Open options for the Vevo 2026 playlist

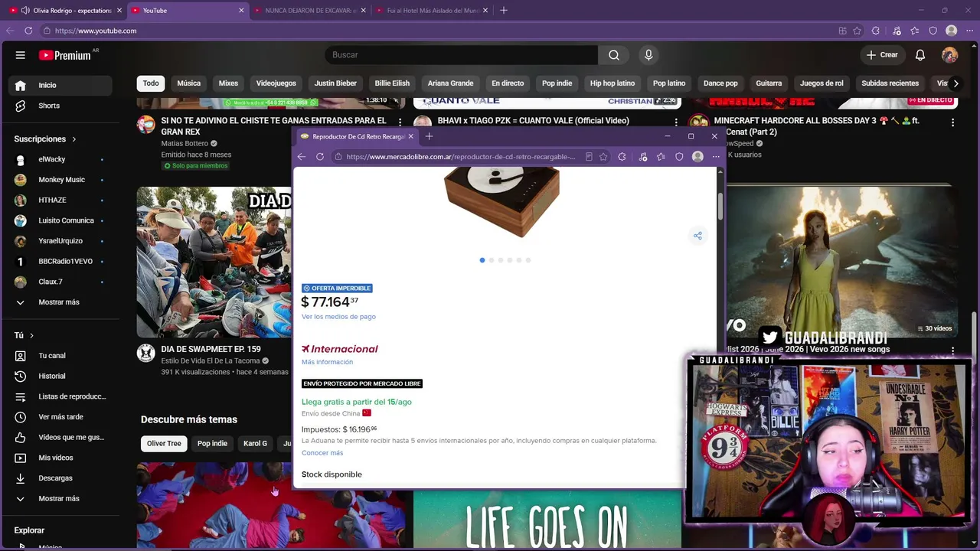click(x=952, y=350)
